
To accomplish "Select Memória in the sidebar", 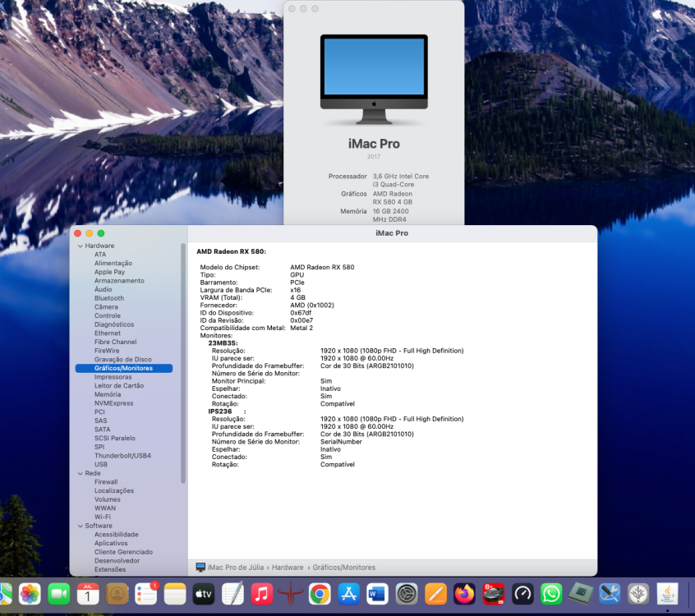I will pos(108,394).
